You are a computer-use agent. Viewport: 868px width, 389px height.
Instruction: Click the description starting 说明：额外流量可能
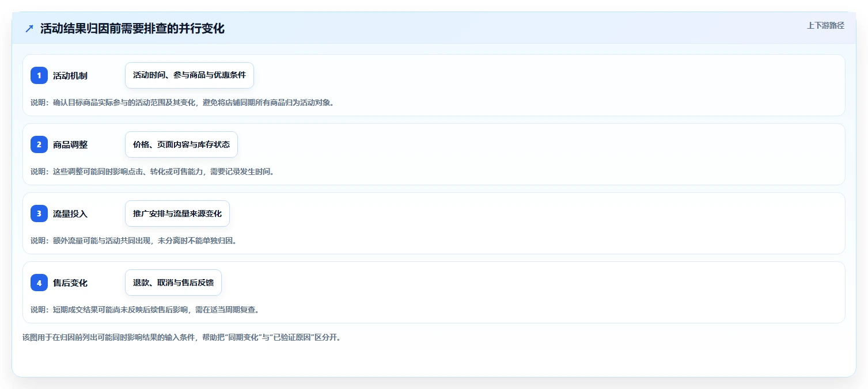134,241
